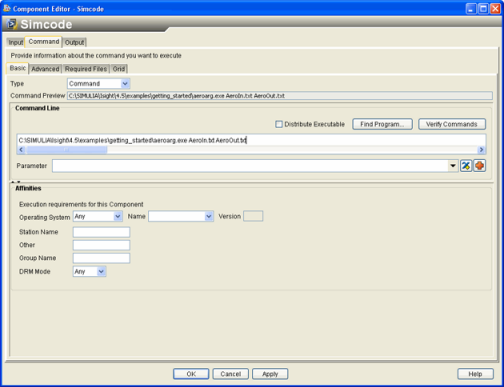Click the Station Name input field
Image resolution: width=504 pixels, height=387 pixels.
point(101,232)
